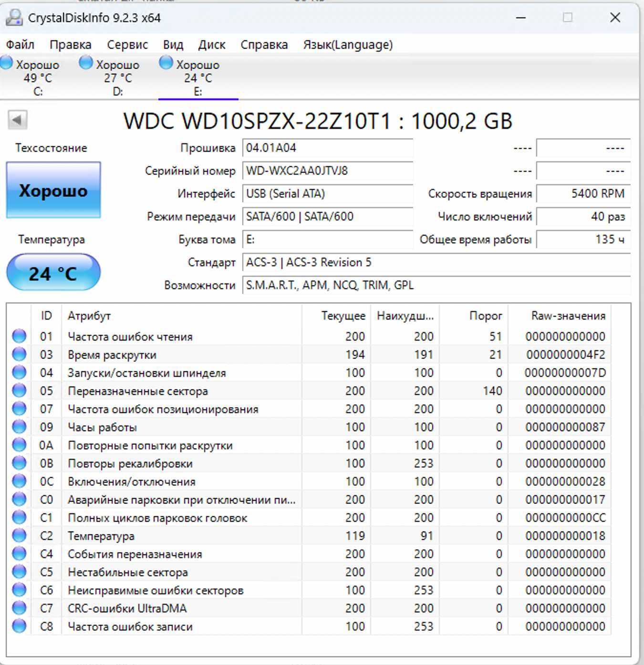Click the status orb for attribute C6

tap(19, 590)
